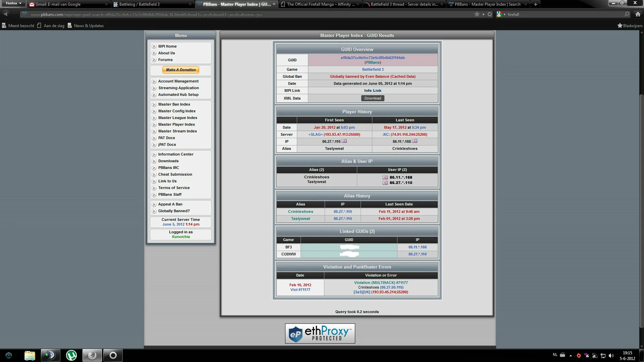Click the ethProxy Protected badge

click(x=320, y=334)
